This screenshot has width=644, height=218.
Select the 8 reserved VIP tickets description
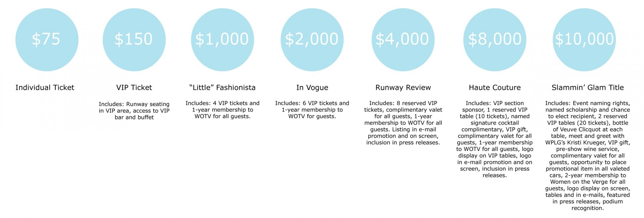click(403, 123)
